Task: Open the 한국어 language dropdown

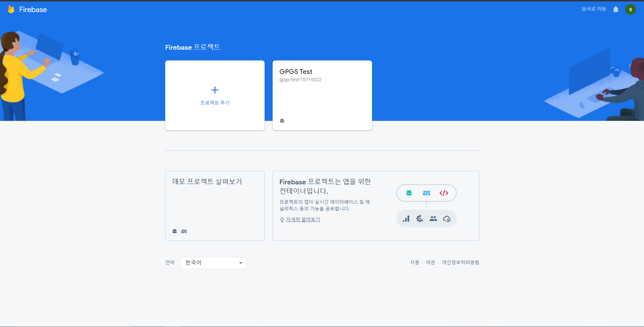Action: point(213,263)
